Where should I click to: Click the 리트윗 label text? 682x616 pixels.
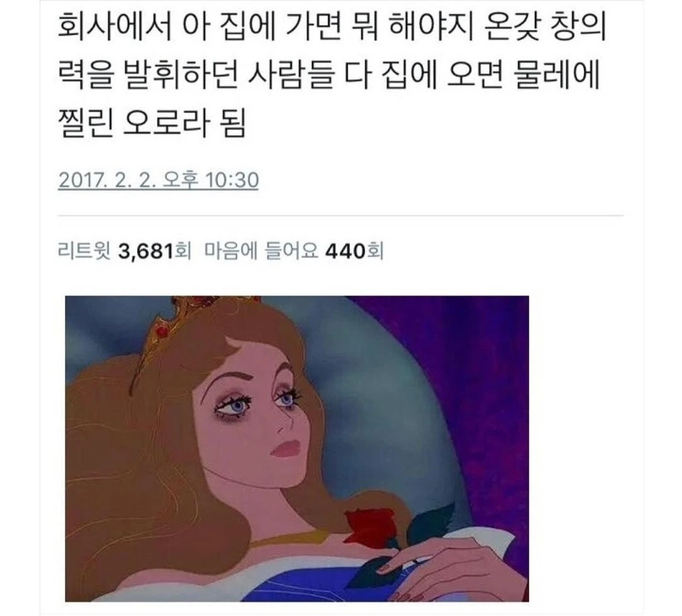pyautogui.click(x=85, y=251)
